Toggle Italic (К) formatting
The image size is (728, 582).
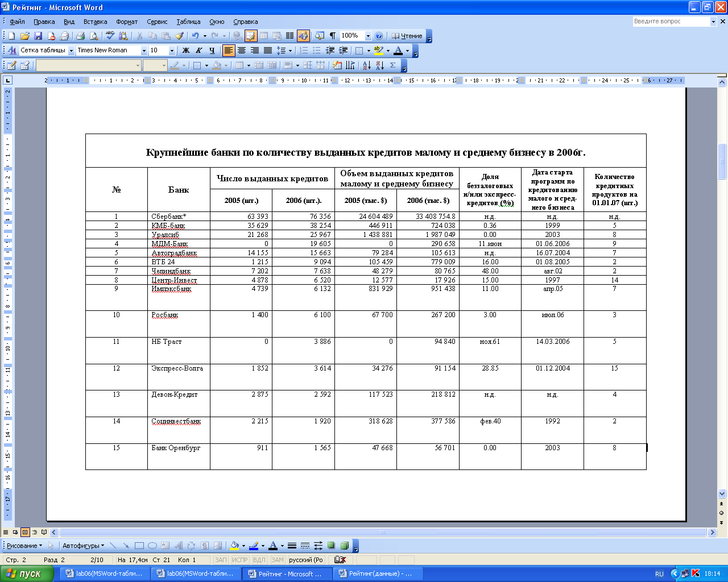tap(198, 51)
